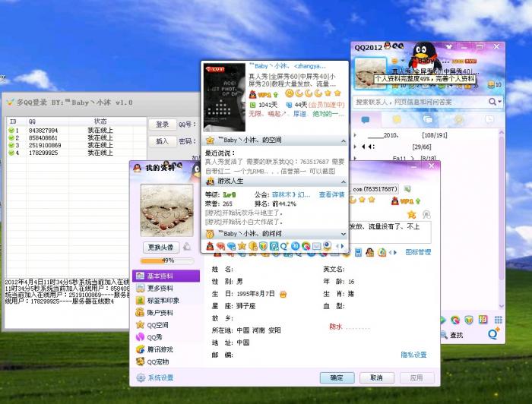
Task: Open 隐私设置 privacy settings link
Action: point(413,355)
